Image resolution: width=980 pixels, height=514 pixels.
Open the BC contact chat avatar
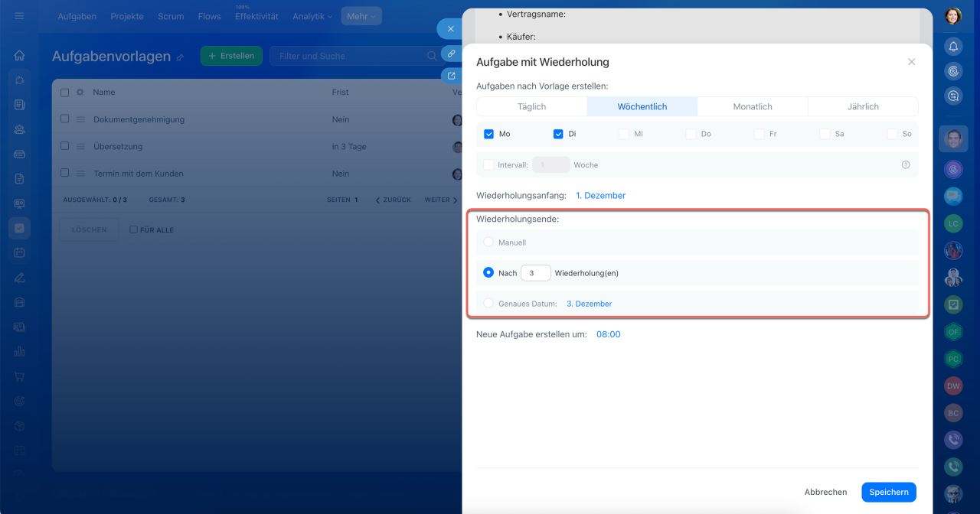pos(953,413)
